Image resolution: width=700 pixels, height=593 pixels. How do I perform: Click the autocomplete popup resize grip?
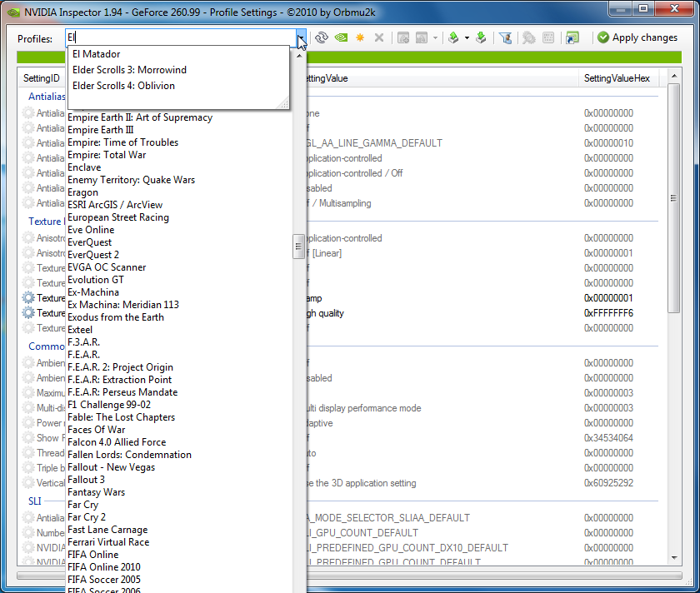283,103
